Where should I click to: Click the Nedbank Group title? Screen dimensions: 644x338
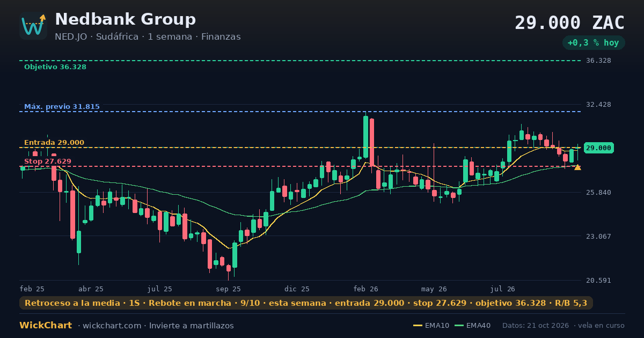[x=126, y=19]
